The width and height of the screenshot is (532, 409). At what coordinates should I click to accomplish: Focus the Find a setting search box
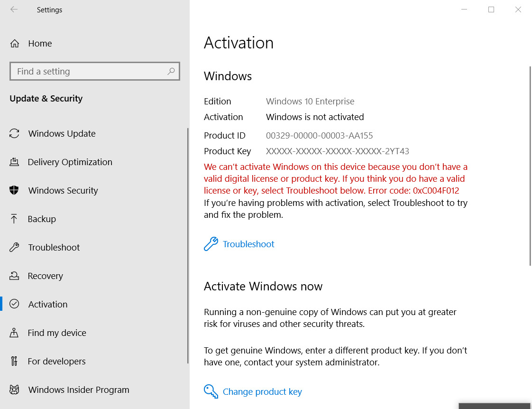[x=95, y=71]
